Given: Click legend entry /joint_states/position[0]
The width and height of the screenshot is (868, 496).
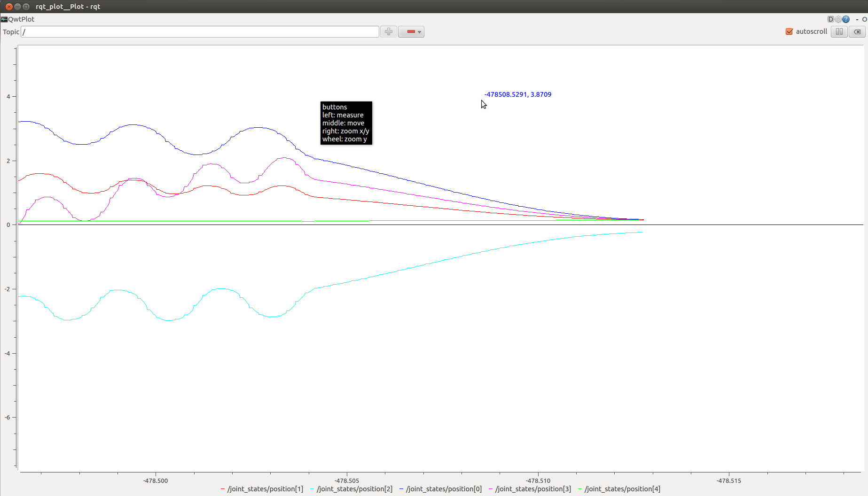Looking at the screenshot, I should [440, 489].
